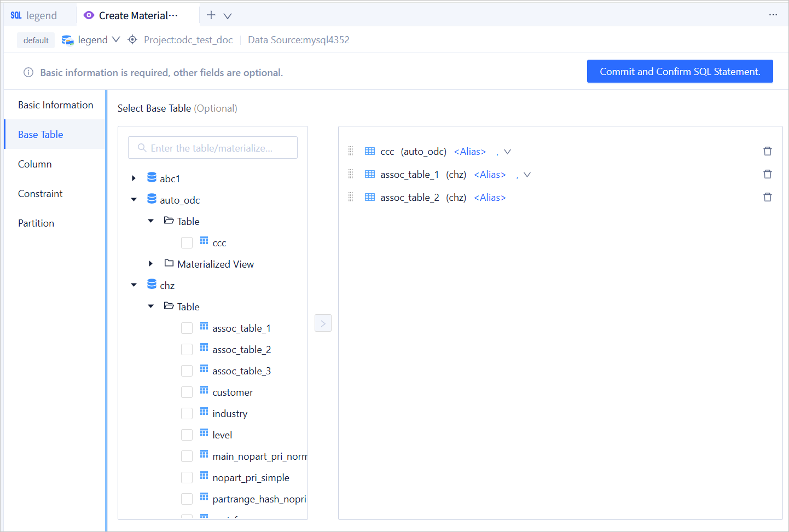Expand the Materialized View folder
The width and height of the screenshot is (789, 532).
coord(151,264)
